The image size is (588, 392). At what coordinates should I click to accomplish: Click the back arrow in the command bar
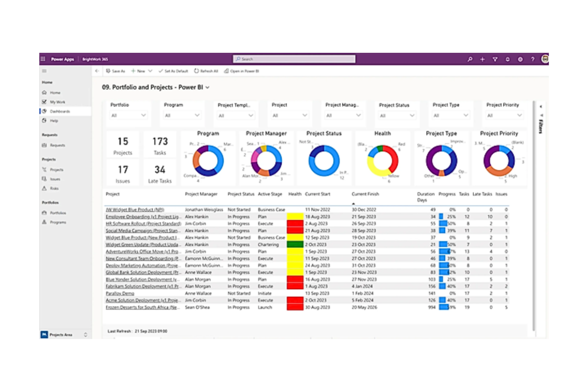(x=97, y=71)
